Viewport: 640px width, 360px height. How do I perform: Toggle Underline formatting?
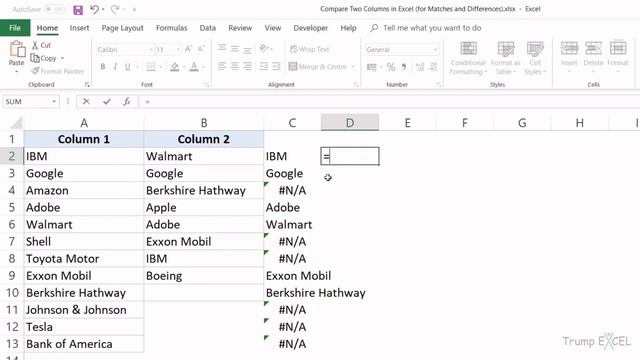tap(127, 67)
